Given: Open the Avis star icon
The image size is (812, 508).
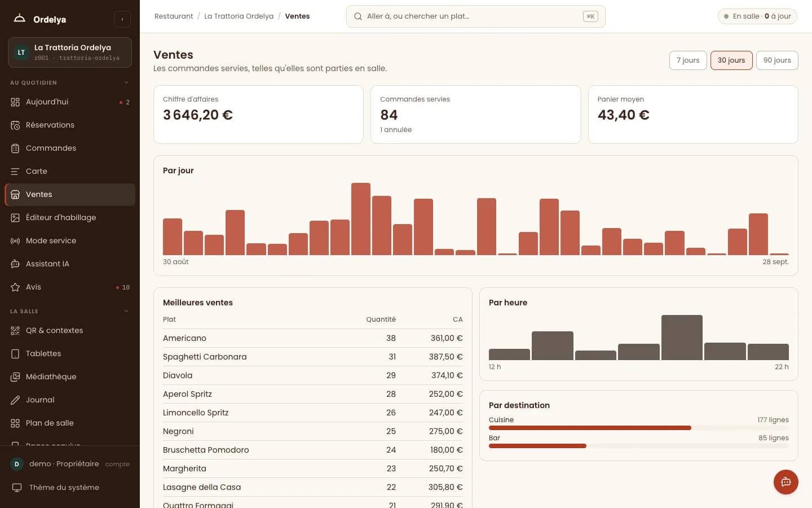Looking at the screenshot, I should (15, 287).
